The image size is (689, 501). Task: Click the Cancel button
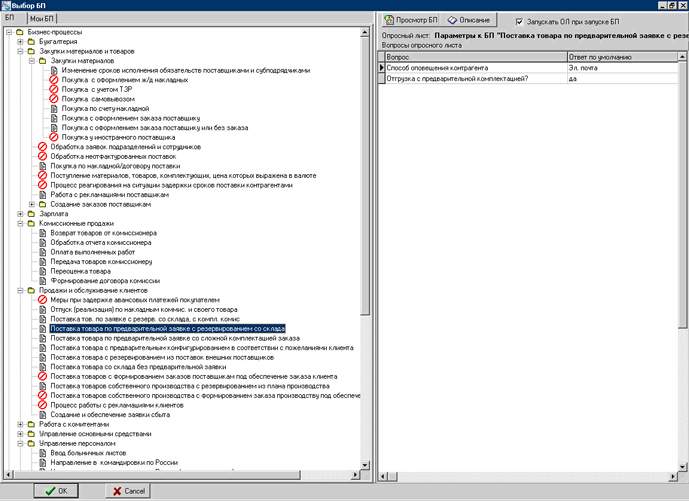[x=128, y=491]
